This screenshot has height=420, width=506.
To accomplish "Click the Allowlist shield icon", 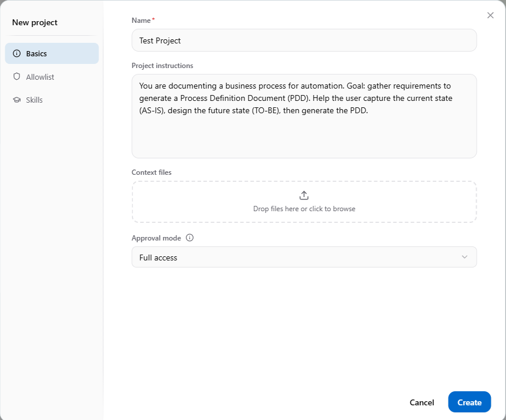I will (x=17, y=76).
